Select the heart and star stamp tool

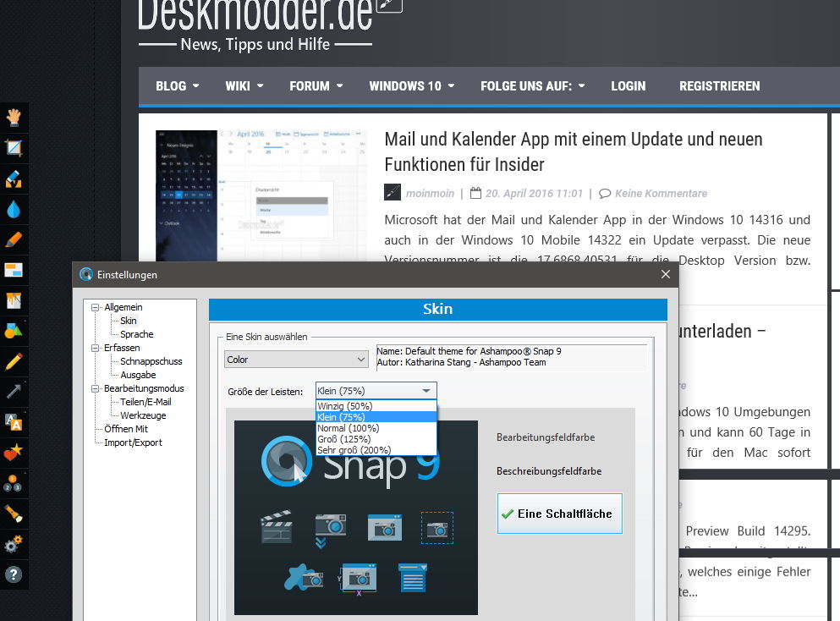14,453
